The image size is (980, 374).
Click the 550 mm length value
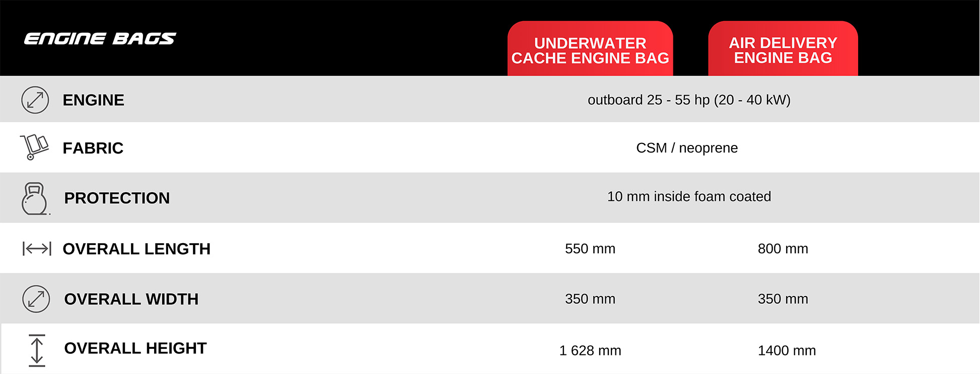[590, 249]
